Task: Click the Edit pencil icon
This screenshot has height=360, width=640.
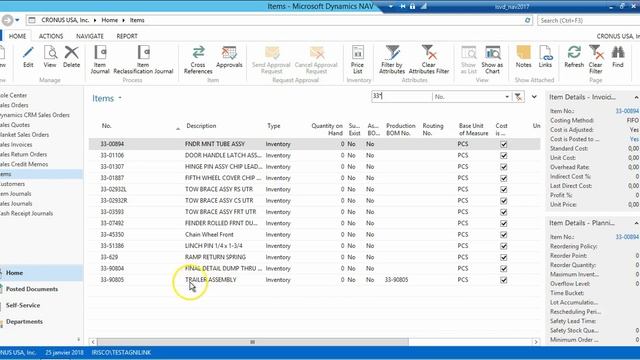Action: [28, 57]
